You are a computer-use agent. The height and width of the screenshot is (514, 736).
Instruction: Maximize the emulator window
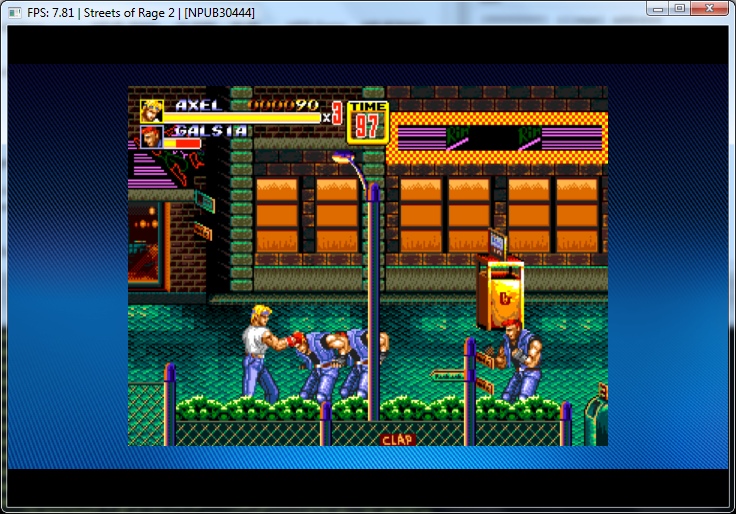tap(679, 8)
